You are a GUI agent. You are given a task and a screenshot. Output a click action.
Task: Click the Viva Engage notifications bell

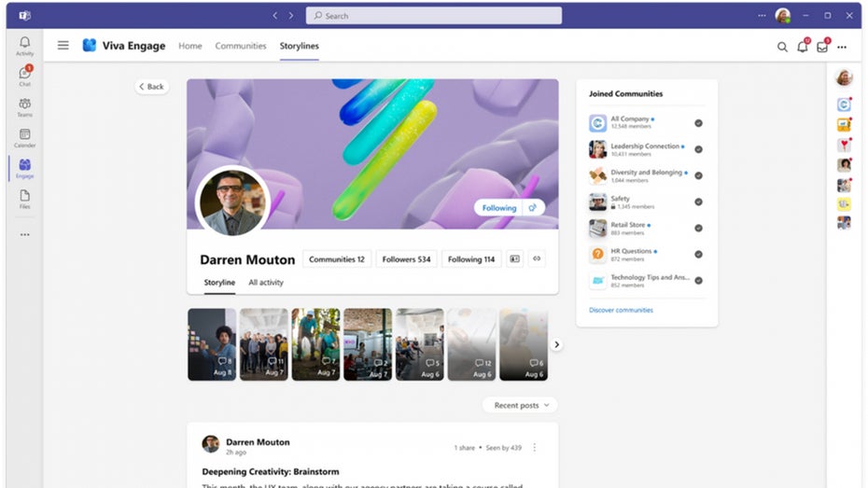[x=802, y=47]
